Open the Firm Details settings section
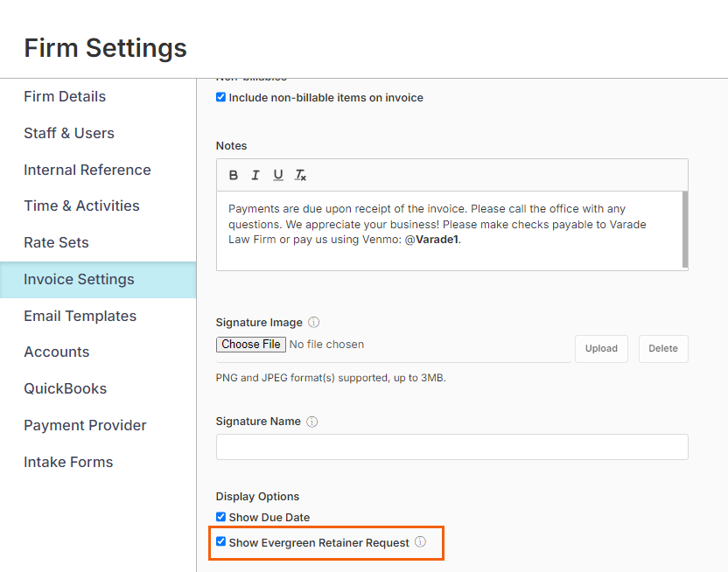728x572 pixels. tap(65, 96)
